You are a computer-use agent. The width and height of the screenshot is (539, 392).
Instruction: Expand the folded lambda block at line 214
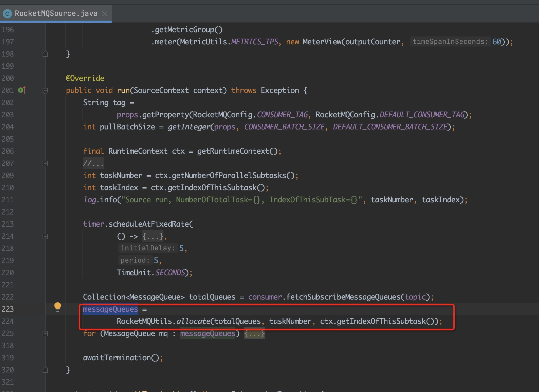click(x=45, y=236)
